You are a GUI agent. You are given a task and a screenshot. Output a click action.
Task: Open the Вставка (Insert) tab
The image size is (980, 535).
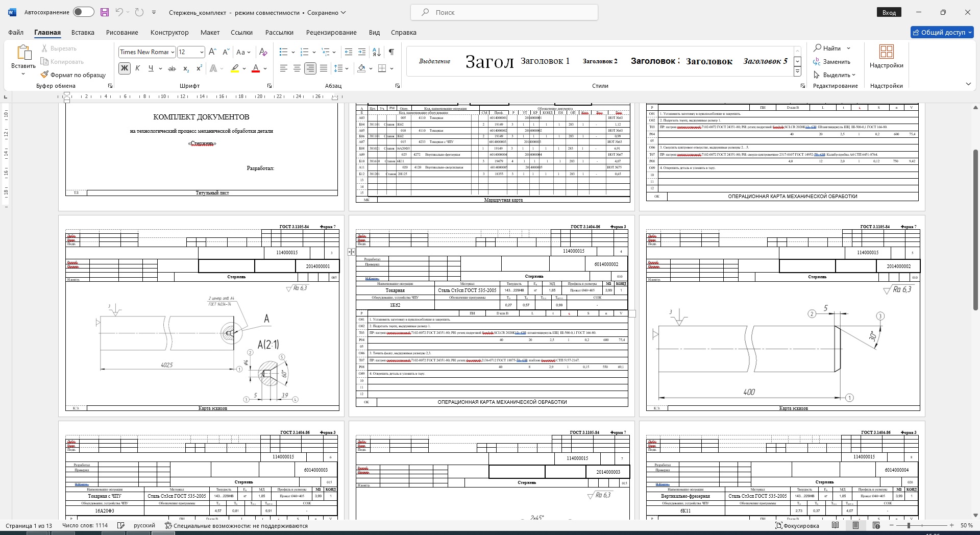[83, 32]
